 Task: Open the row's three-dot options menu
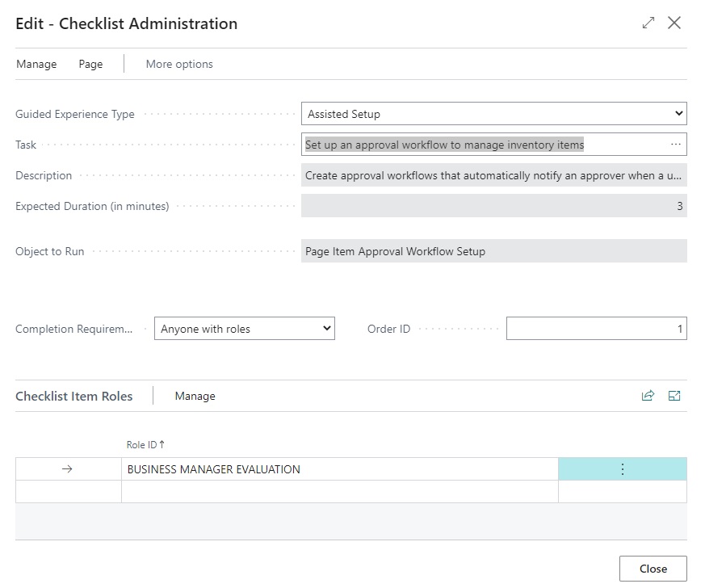tap(622, 469)
